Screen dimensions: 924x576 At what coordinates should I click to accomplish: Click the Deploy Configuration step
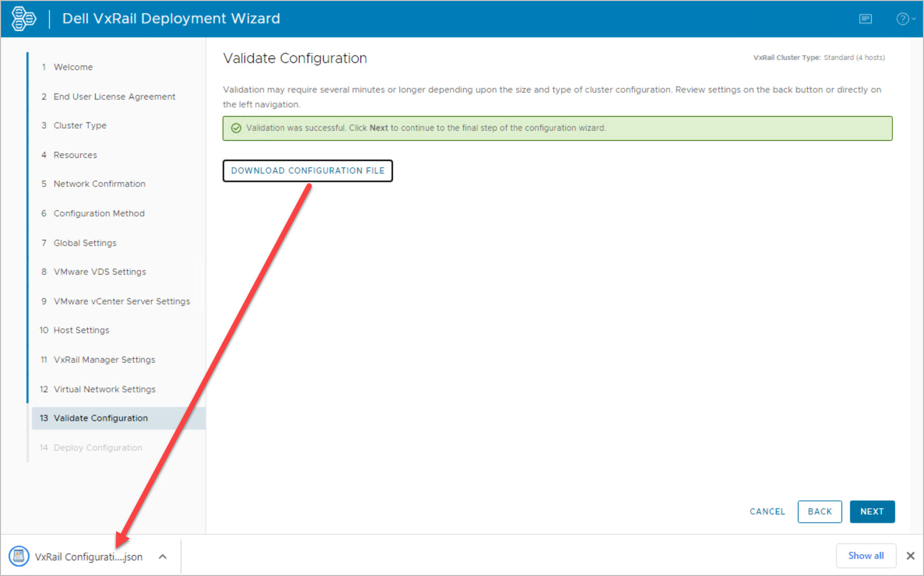pos(98,448)
